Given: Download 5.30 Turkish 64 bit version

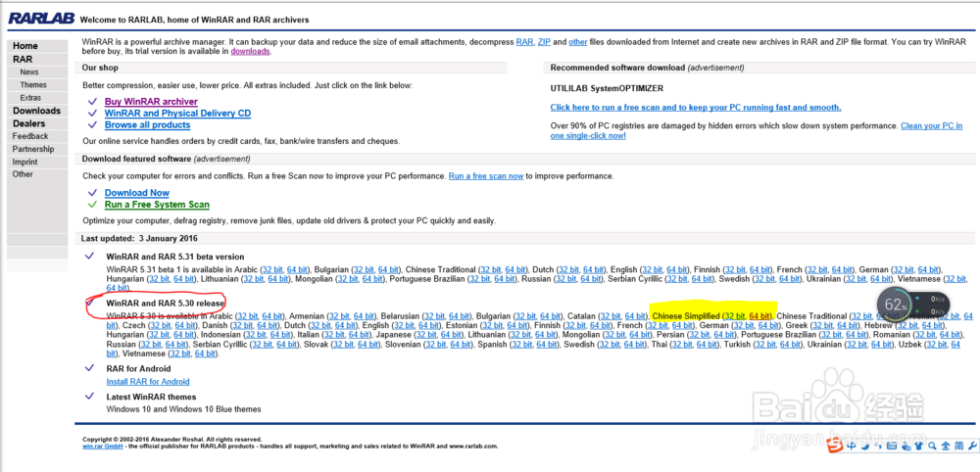Looking at the screenshot, I should tap(791, 344).
